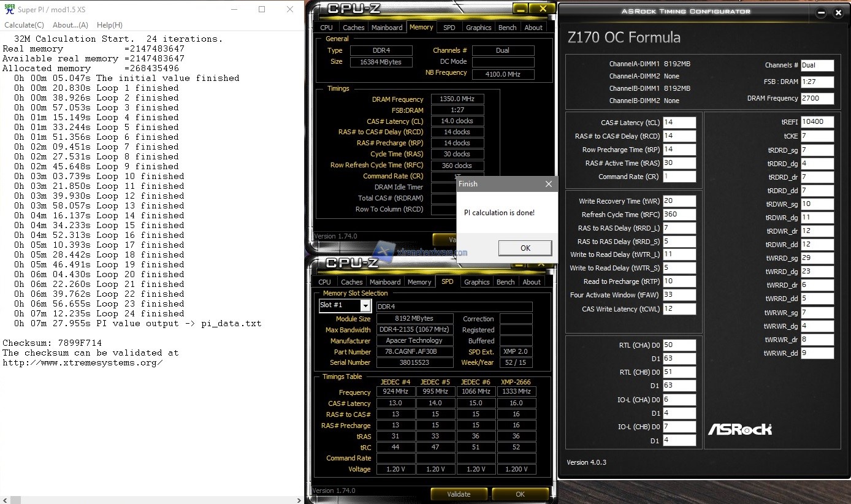Viewport: 851px width, 504px height.
Task: Minimize the CPU-Z SPD window
Action: click(519, 264)
